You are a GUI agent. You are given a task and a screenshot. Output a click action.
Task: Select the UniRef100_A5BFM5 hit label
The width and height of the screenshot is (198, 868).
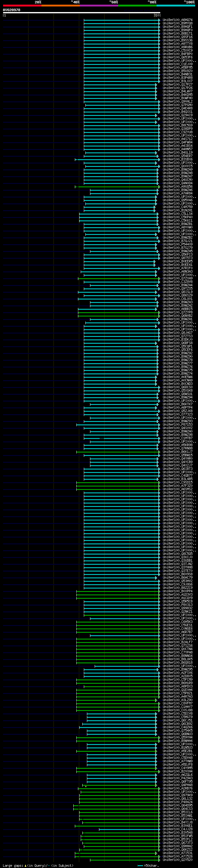(x=178, y=67)
